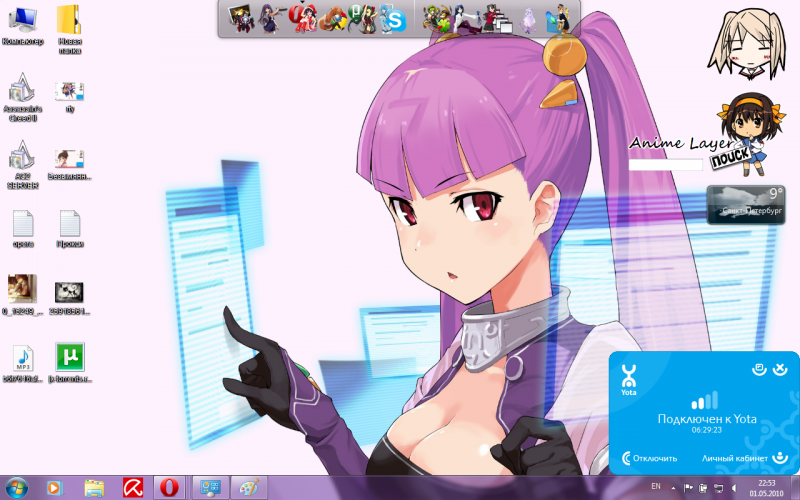Open the Санкт-Петербург weather gadget
The height and width of the screenshot is (500, 800).
click(745, 205)
